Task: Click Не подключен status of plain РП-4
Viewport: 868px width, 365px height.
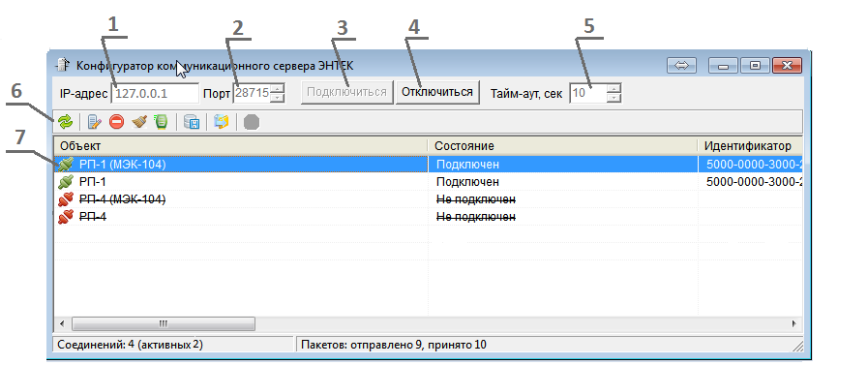Action: [476, 217]
